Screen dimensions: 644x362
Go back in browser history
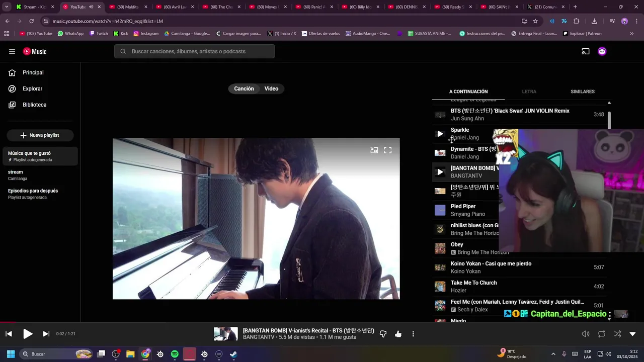coord(8,21)
